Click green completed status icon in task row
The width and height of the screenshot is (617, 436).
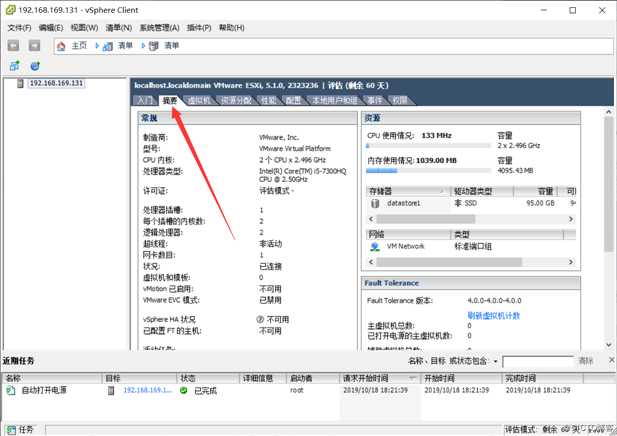pos(183,390)
